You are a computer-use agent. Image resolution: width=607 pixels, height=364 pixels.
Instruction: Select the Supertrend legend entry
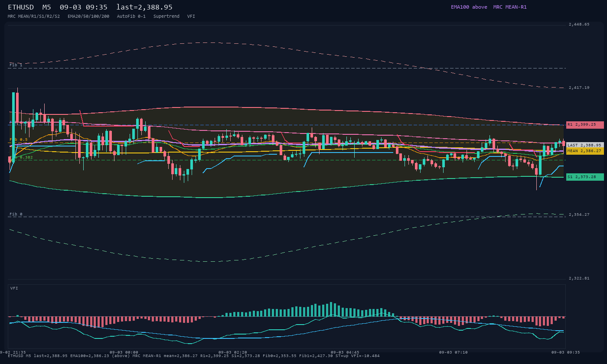(x=166, y=16)
